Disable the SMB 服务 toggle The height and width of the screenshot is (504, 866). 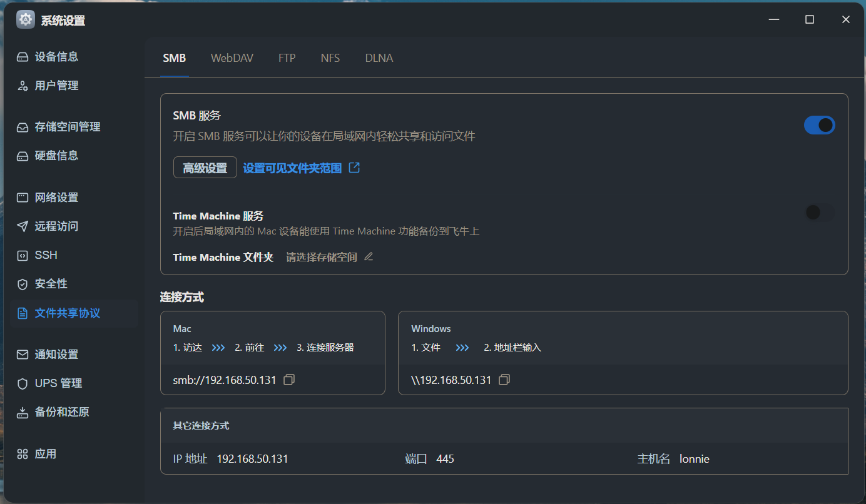point(819,125)
